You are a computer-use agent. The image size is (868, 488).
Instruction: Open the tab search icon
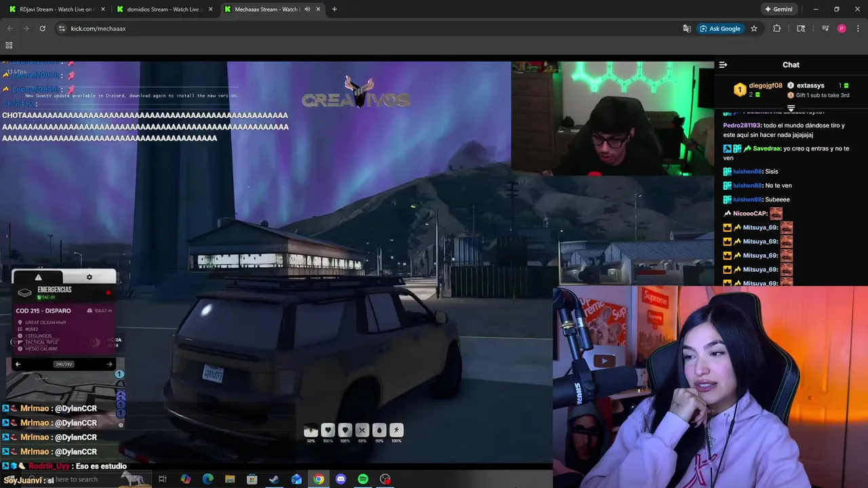tap(801, 28)
